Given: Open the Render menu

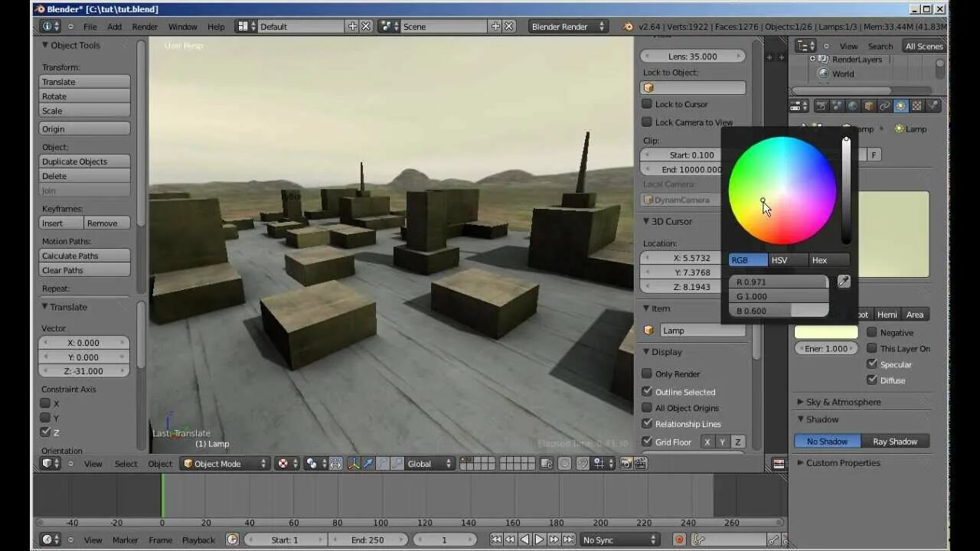Looking at the screenshot, I should pos(145,27).
